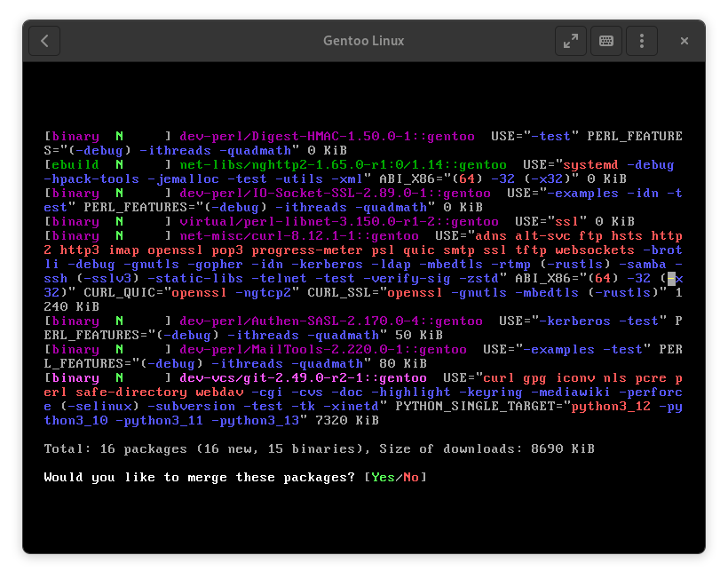Click dev-perl/Digest-HMAC-1.50.0-1::gentoo package name

click(327, 137)
